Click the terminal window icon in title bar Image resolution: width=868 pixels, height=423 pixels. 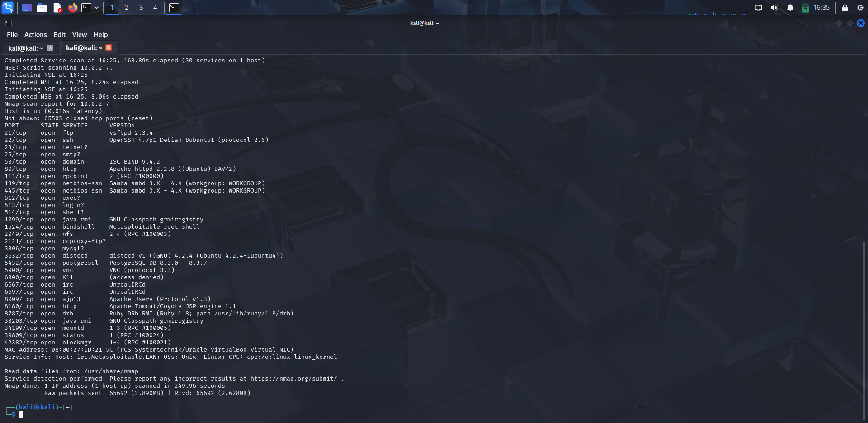pyautogui.click(x=9, y=23)
